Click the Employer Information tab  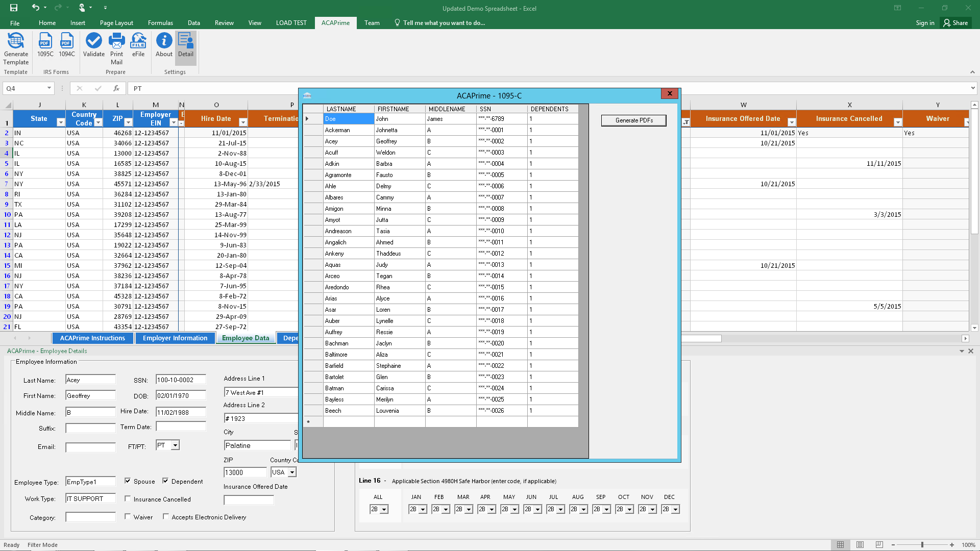pos(175,338)
